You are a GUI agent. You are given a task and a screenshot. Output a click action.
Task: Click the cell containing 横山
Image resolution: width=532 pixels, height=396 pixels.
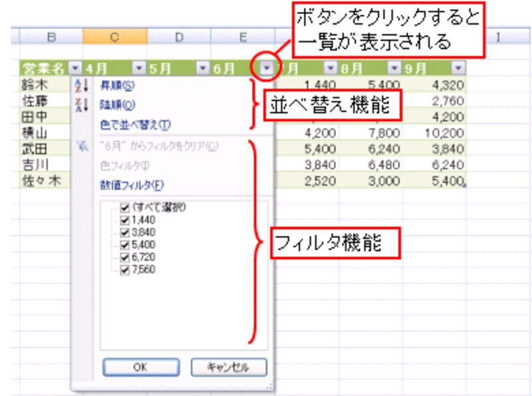point(45,132)
